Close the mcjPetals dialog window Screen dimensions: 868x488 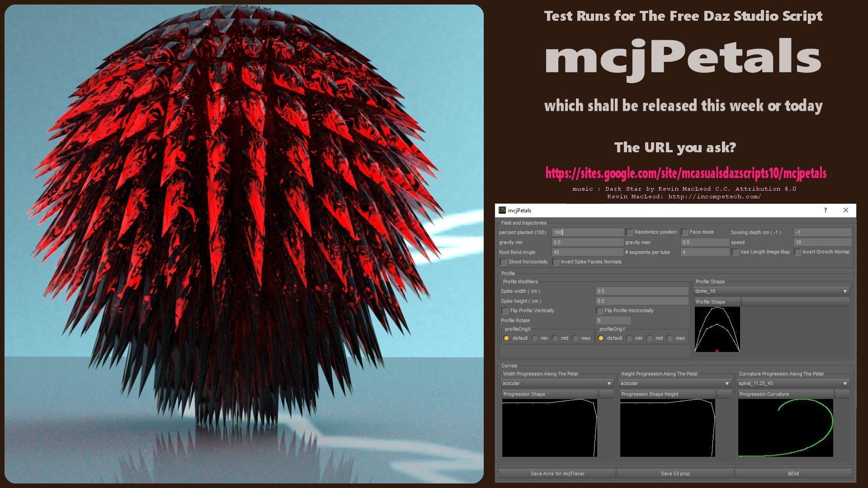(846, 210)
